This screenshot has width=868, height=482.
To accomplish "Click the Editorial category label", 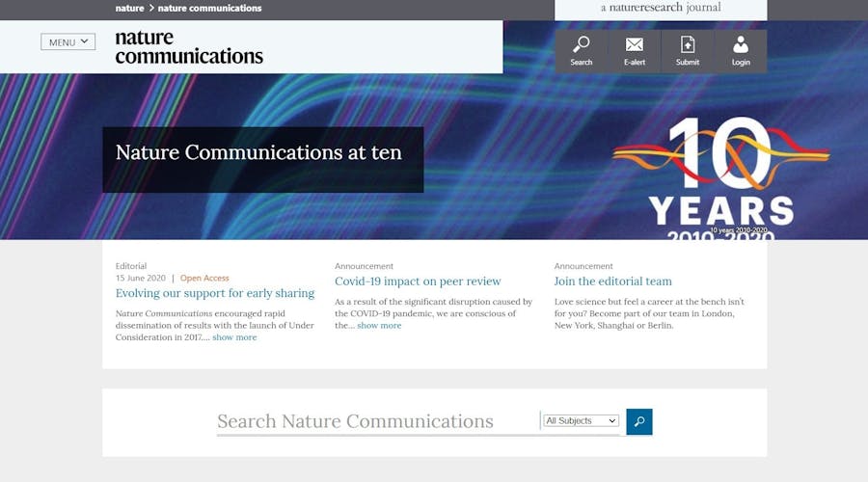I will click(x=130, y=266).
